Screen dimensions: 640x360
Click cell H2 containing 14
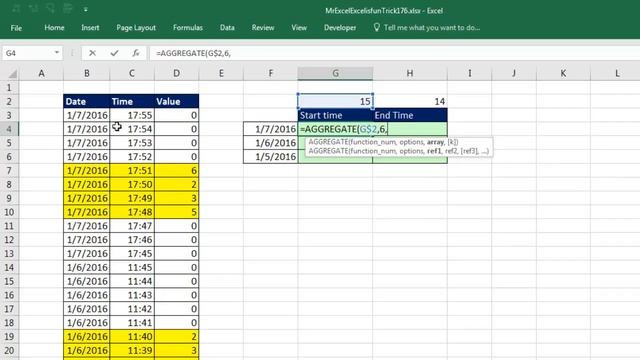point(410,101)
